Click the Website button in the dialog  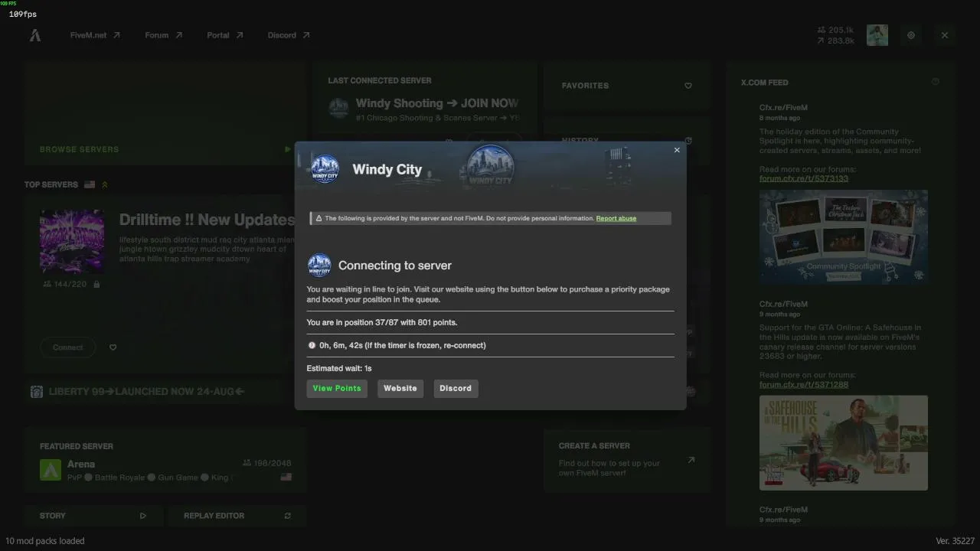(x=400, y=389)
